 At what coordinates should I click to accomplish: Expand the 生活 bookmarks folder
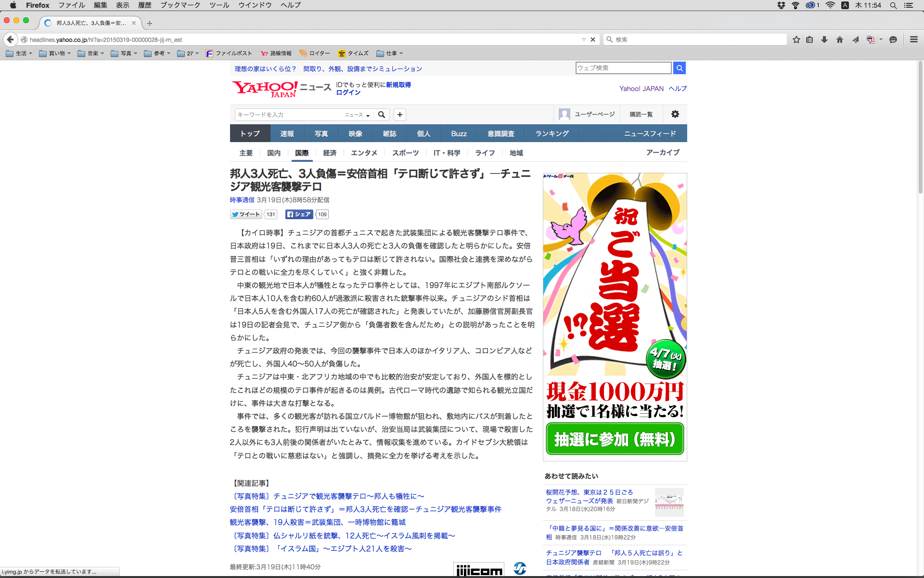pyautogui.click(x=19, y=53)
